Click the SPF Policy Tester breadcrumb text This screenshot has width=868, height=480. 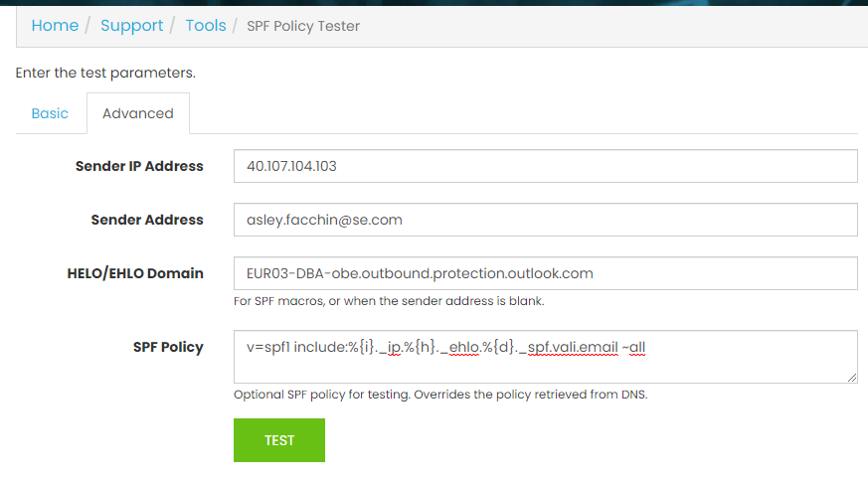pos(303,26)
